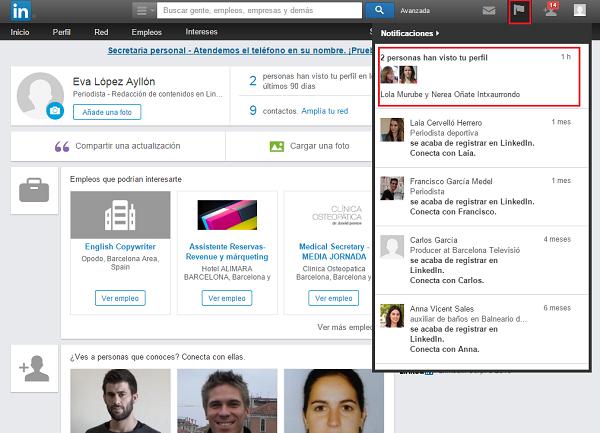Viewport: 600px width, 433px height.
Task: Click the camera icon on profile photo
Action: [x=53, y=110]
